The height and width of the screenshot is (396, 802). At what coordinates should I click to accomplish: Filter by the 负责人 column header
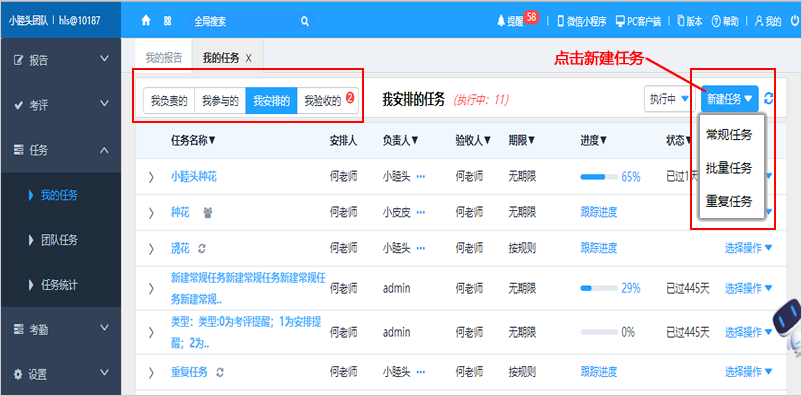pos(400,141)
